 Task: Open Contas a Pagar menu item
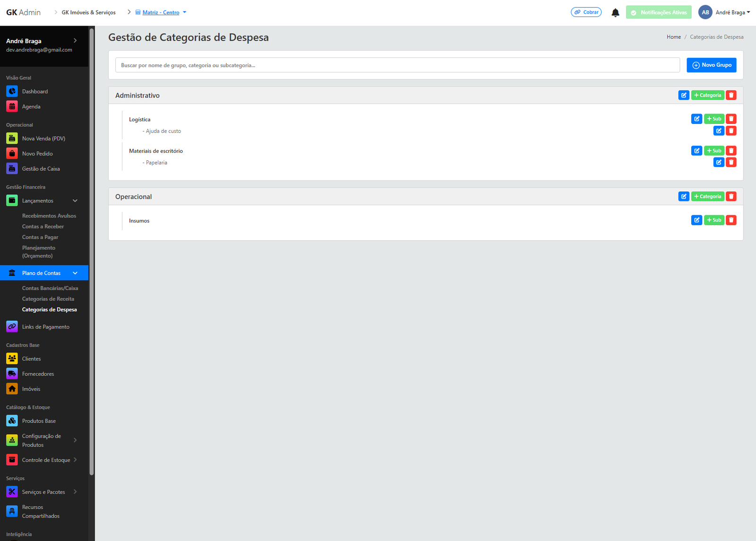(x=40, y=237)
